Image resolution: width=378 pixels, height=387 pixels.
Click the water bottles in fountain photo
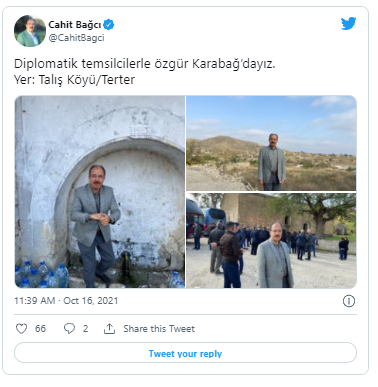[42, 275]
